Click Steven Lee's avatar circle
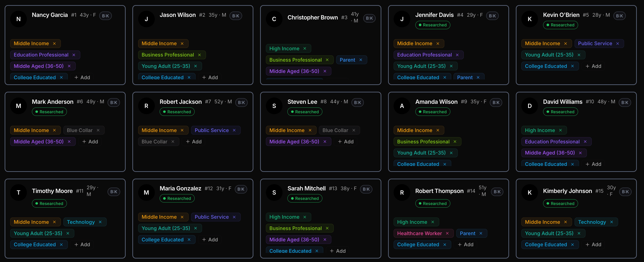Viewport: 644px width, 262px height. (x=274, y=106)
